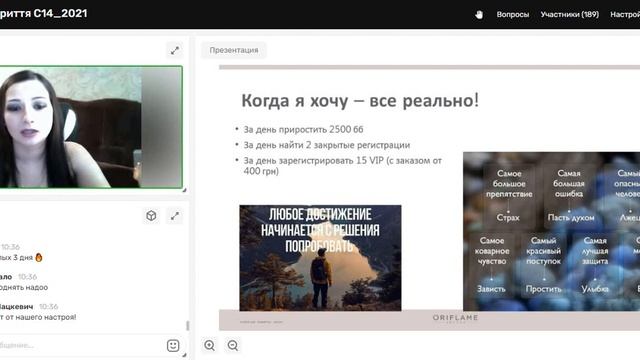Screen dimensions: 640x360
Task: Expand the chat panel with arrows icon
Action: click(175, 216)
